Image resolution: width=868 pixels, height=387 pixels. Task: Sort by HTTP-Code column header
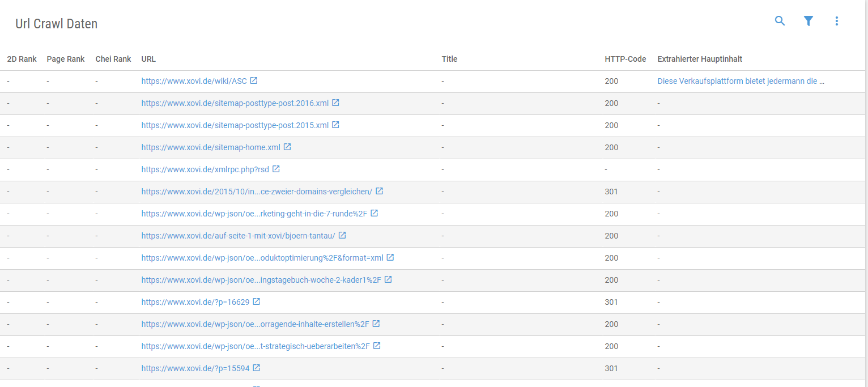pyautogui.click(x=626, y=59)
